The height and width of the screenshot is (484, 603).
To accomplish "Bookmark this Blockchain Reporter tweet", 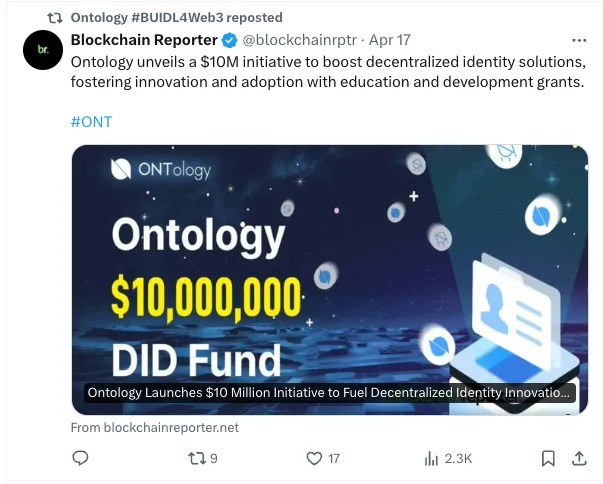I will click(x=548, y=458).
